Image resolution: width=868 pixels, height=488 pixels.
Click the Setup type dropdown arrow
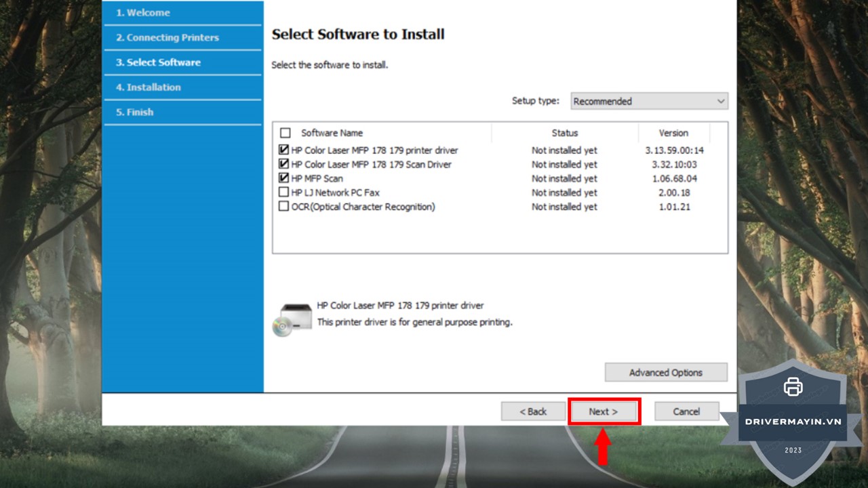720,101
